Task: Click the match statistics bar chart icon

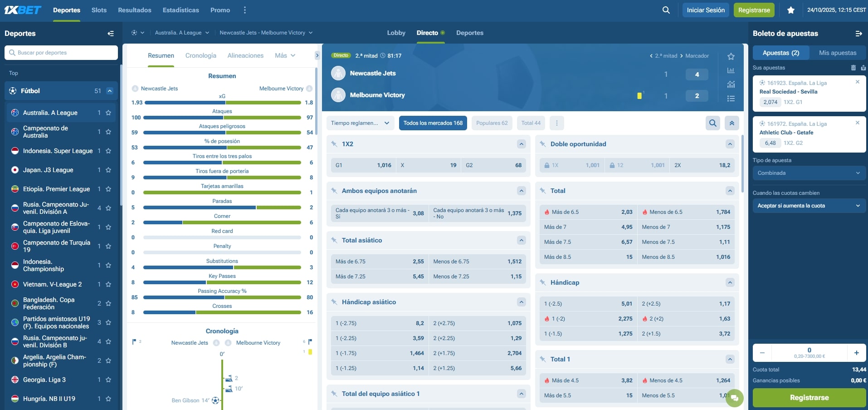Action: [x=731, y=70]
